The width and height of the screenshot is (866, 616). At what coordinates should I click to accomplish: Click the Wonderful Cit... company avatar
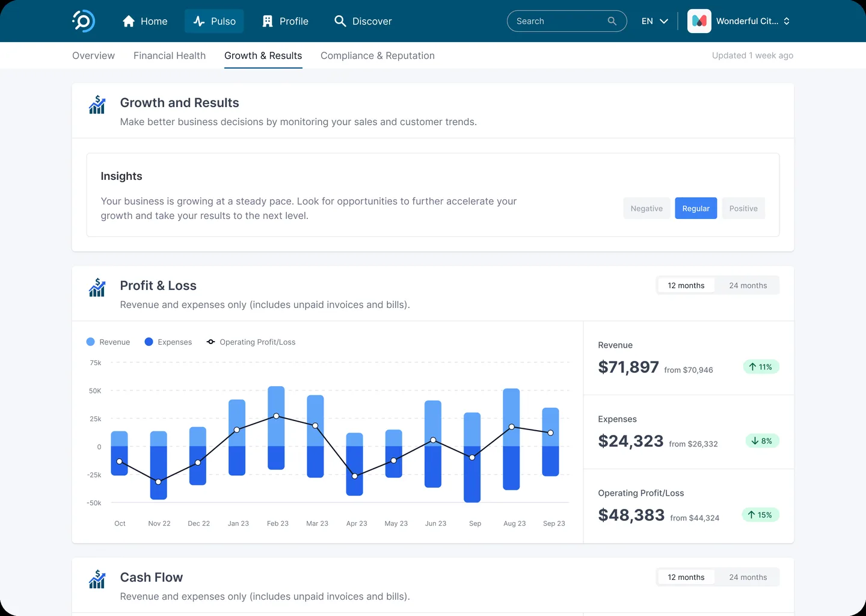699,21
